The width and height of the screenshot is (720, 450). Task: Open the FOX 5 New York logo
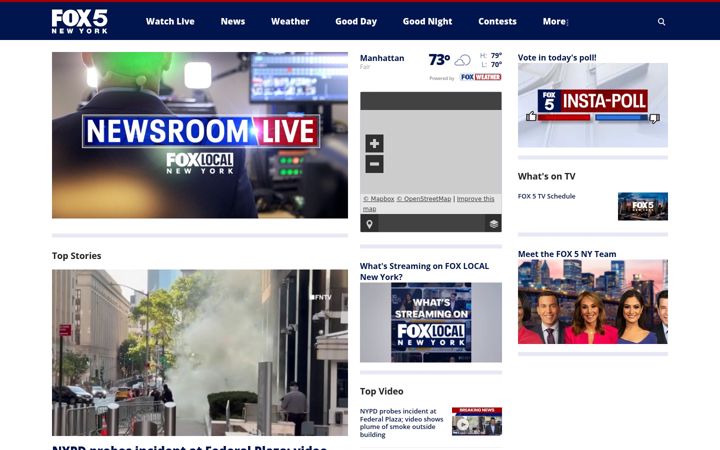pyautogui.click(x=79, y=21)
